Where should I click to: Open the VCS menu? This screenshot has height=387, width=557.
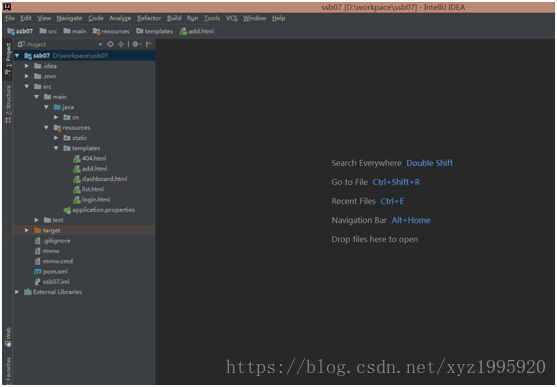pyautogui.click(x=232, y=18)
